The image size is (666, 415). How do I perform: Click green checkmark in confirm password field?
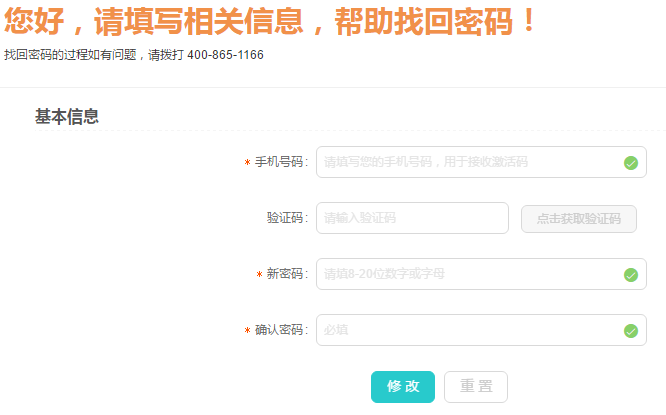(631, 331)
